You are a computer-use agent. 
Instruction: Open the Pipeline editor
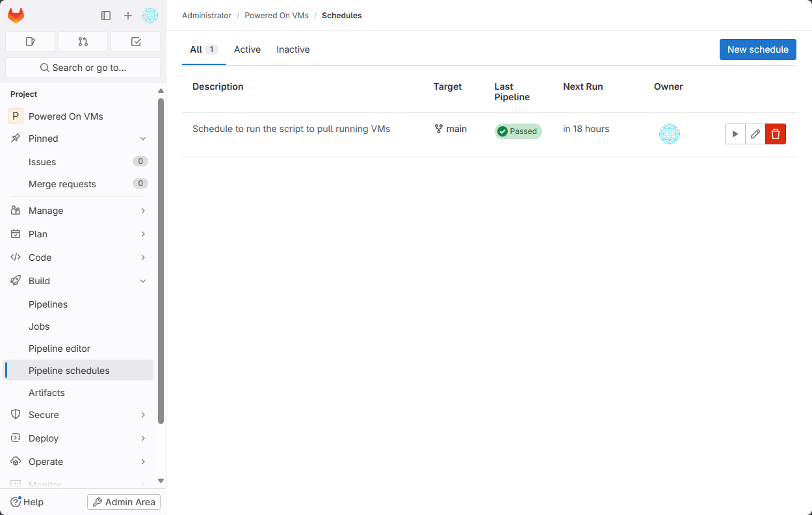point(78,349)
